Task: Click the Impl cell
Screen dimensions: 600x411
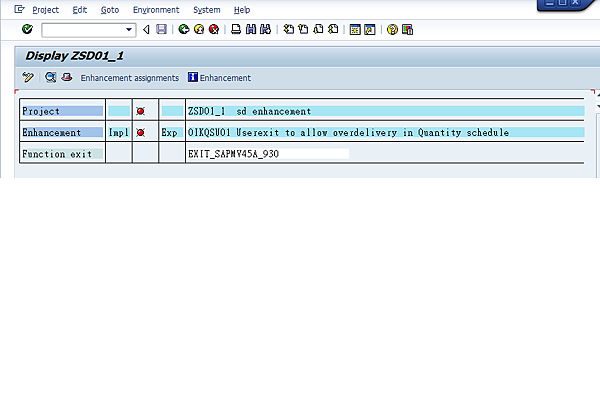Action: pos(119,133)
